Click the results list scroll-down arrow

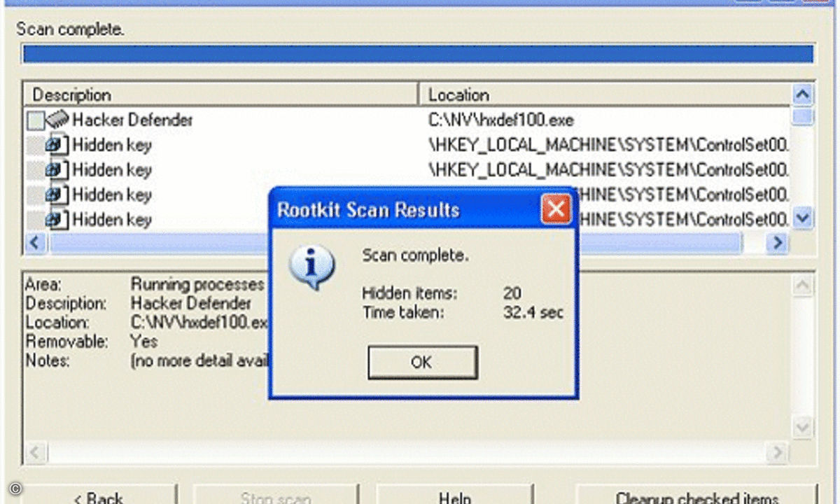[803, 218]
